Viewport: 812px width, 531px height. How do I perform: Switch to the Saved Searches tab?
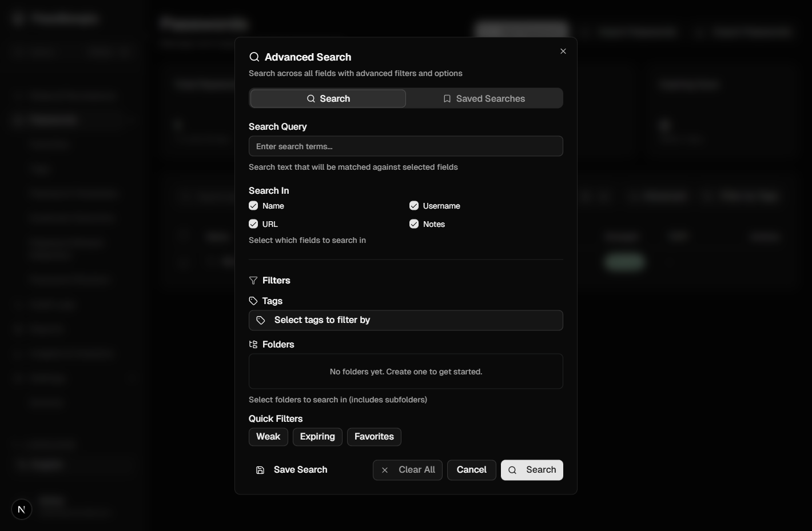(484, 99)
